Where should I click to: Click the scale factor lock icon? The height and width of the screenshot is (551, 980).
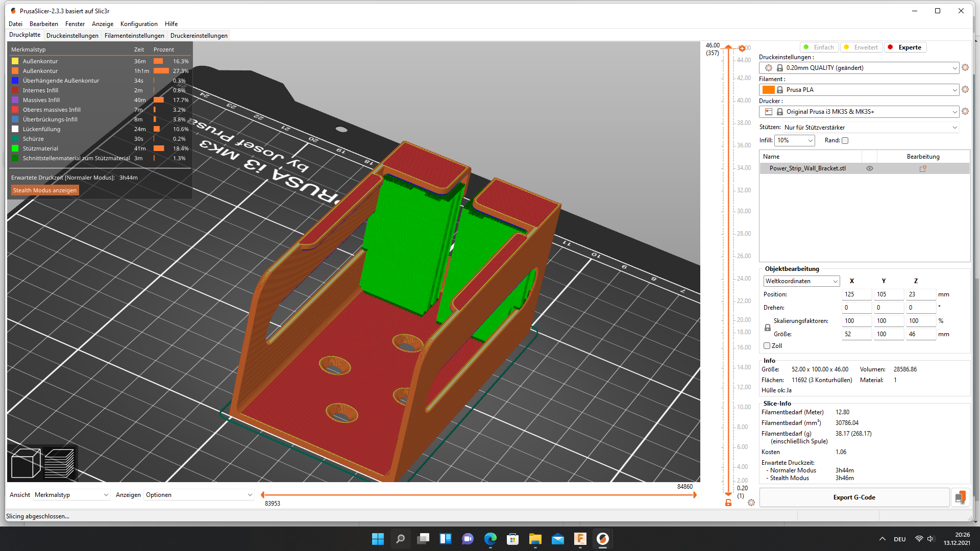click(767, 328)
